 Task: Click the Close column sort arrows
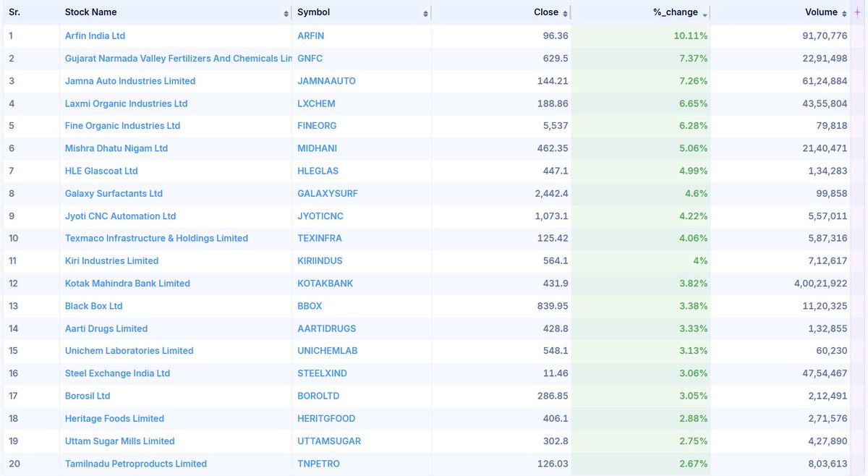click(565, 13)
